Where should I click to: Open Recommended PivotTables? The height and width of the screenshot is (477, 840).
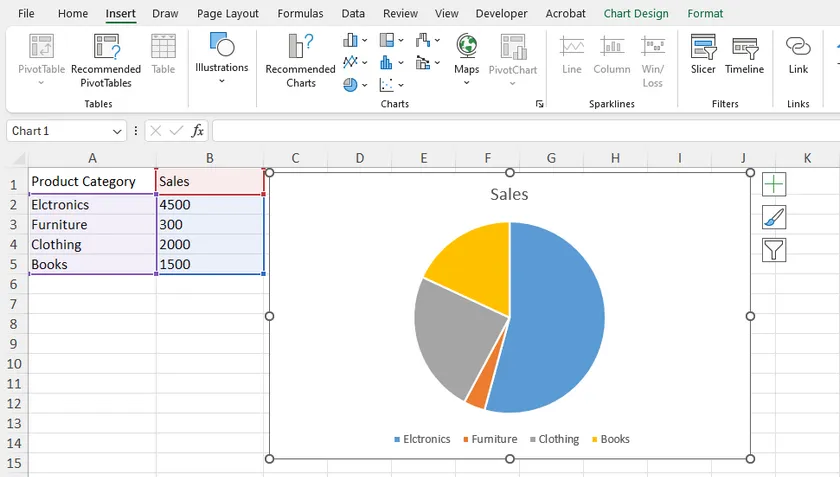(x=106, y=60)
